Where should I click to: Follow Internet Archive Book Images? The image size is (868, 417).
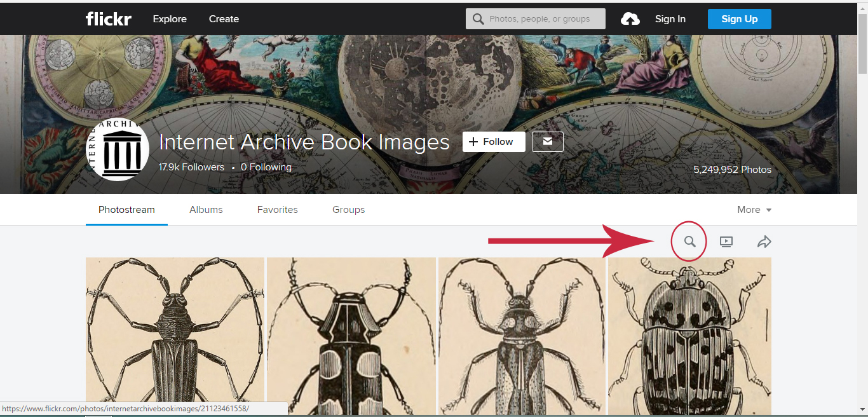point(493,141)
